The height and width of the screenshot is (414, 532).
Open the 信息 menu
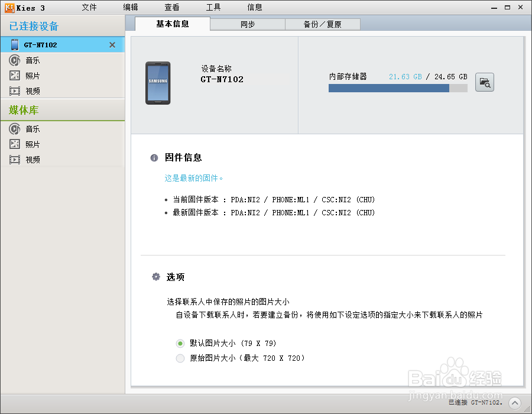[255, 7]
